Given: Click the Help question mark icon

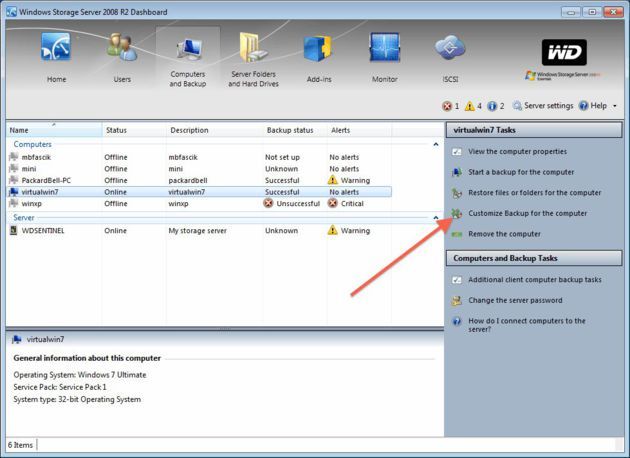Looking at the screenshot, I should click(x=583, y=106).
